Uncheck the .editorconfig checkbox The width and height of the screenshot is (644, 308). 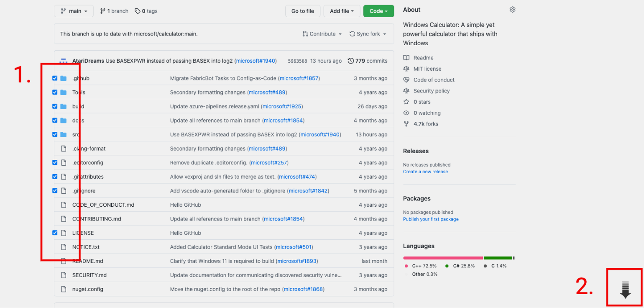pyautogui.click(x=55, y=162)
